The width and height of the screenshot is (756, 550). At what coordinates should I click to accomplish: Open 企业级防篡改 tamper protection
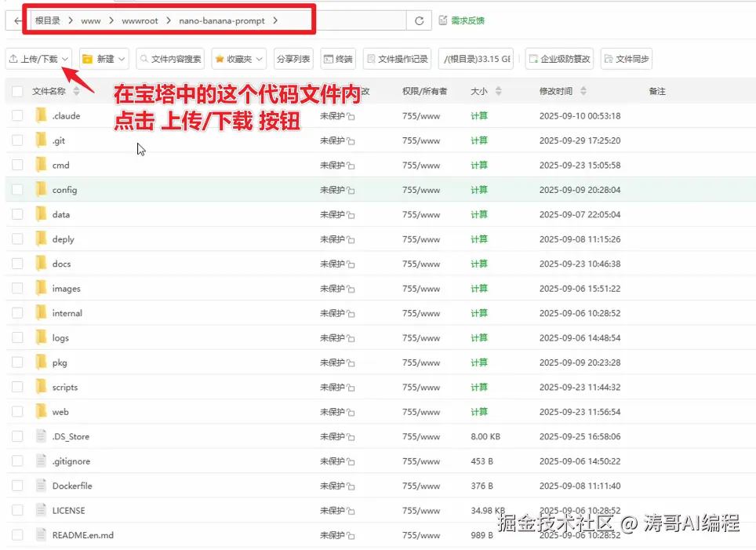[x=559, y=59]
